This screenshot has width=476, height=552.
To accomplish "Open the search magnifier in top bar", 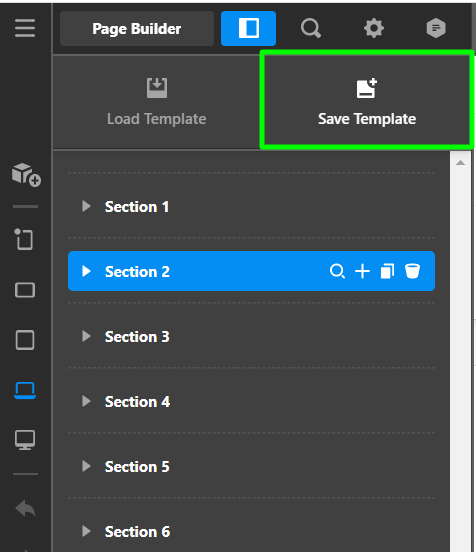I will [x=311, y=28].
